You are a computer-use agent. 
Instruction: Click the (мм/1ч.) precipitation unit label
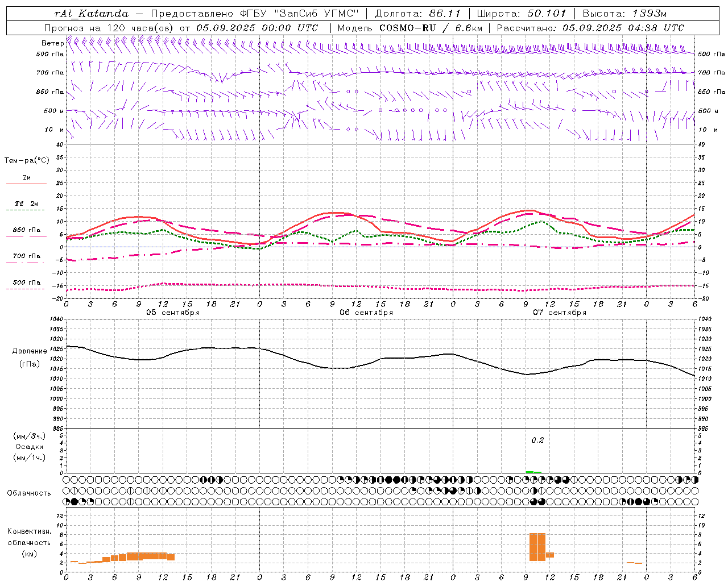coord(30,458)
